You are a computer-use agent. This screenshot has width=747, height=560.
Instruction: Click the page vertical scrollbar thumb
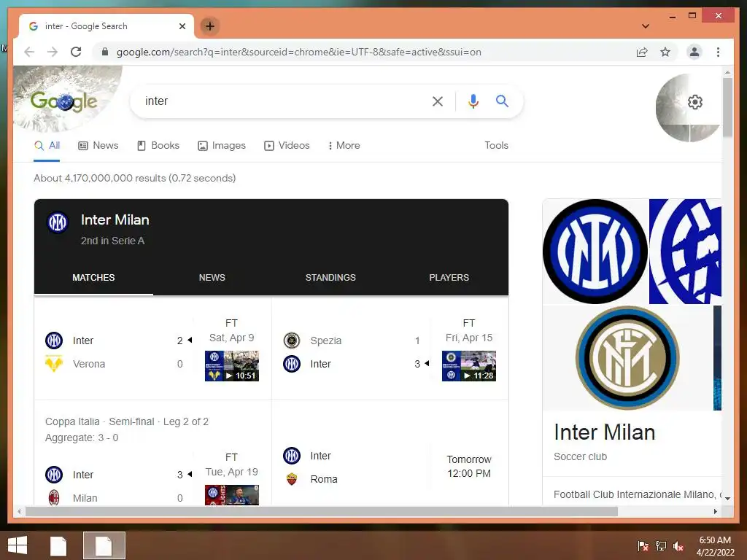tap(727, 108)
